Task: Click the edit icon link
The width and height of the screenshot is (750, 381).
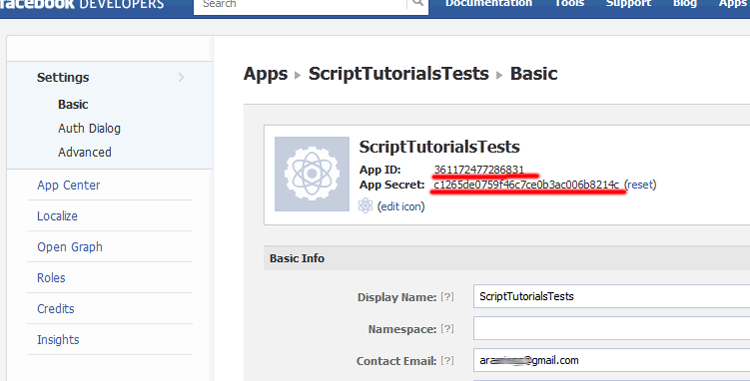Action: pos(400,207)
